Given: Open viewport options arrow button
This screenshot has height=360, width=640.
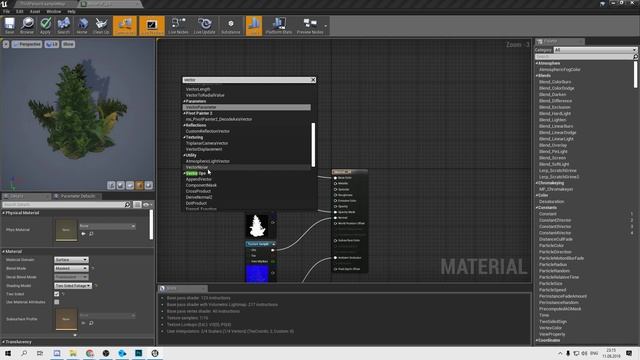Looking at the screenshot, I should point(6,44).
